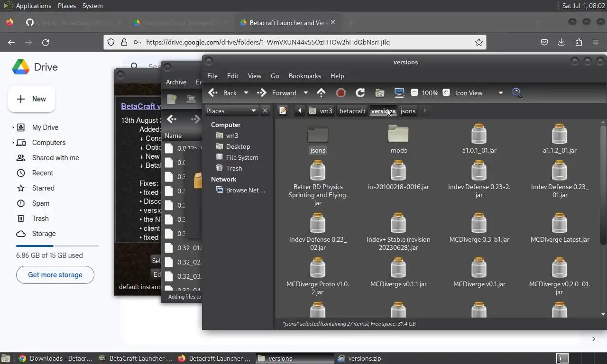607x364 pixels.
Task: Navigate to .betacraft in path bar
Action: tap(351, 111)
